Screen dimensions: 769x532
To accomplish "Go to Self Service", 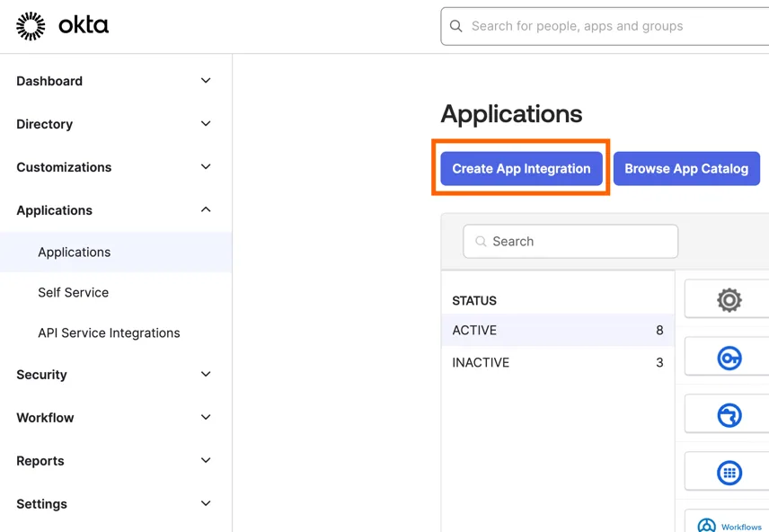I will pyautogui.click(x=74, y=292).
